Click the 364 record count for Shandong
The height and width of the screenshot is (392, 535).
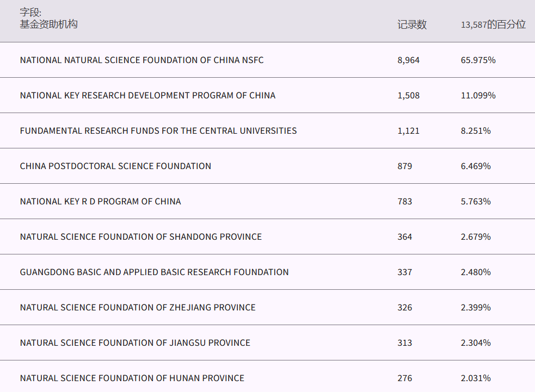(x=405, y=237)
